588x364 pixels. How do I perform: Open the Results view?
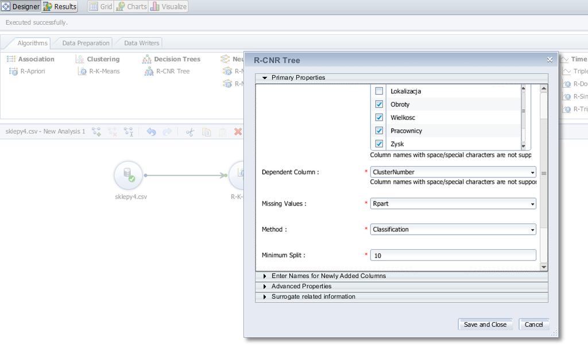click(x=60, y=6)
